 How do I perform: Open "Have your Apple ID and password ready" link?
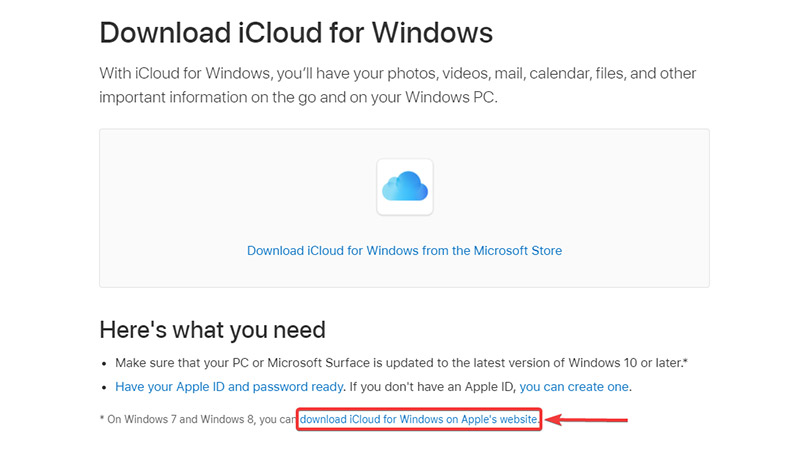229,387
